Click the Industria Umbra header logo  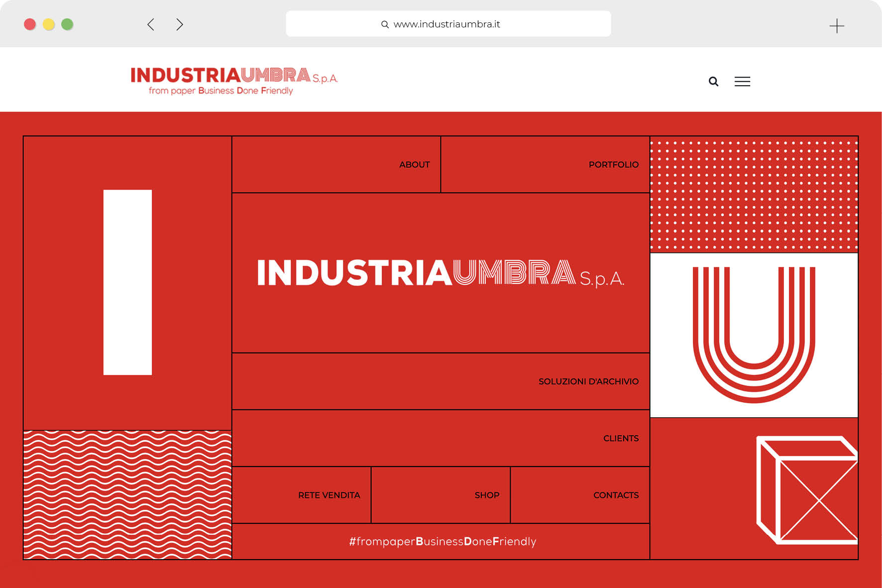234,81
